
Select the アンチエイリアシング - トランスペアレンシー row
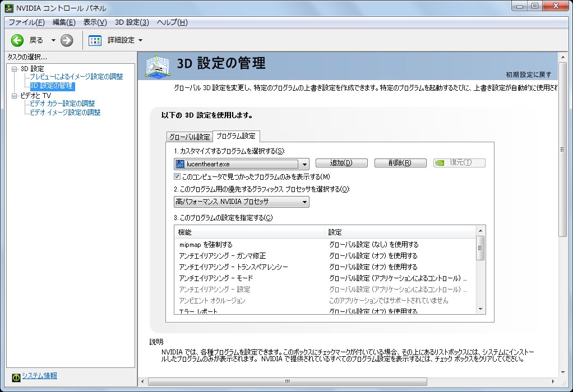pos(325,267)
